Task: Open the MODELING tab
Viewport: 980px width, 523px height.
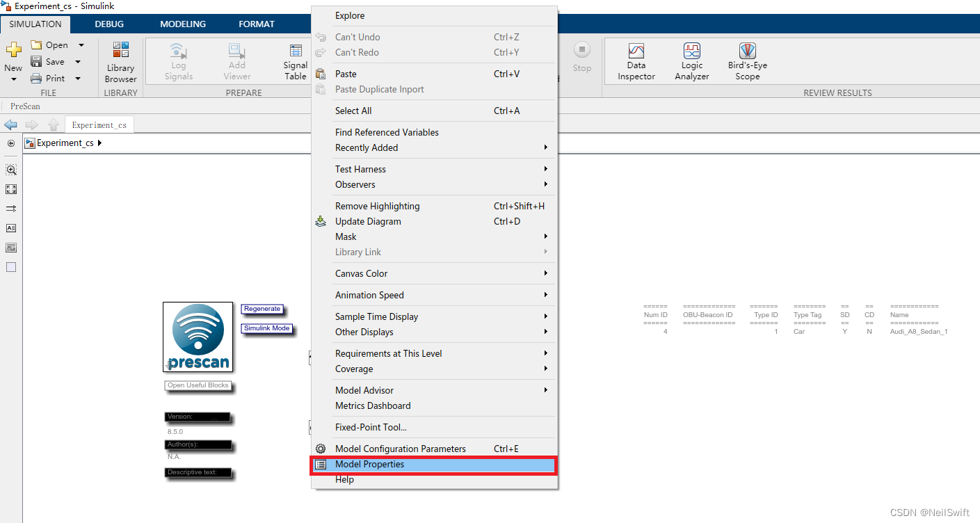Action: click(x=183, y=24)
